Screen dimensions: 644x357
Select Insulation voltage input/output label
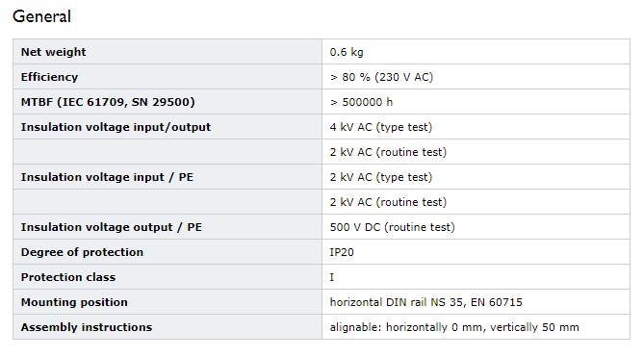coord(116,127)
